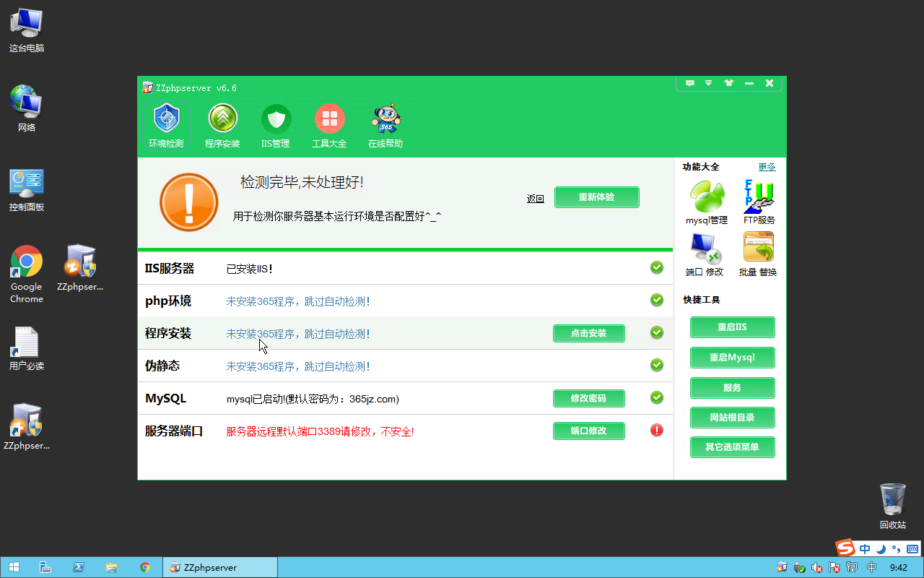Select the bottom-left ZZphpser... desktop shortcut
The height and width of the screenshot is (578, 924).
tap(27, 427)
